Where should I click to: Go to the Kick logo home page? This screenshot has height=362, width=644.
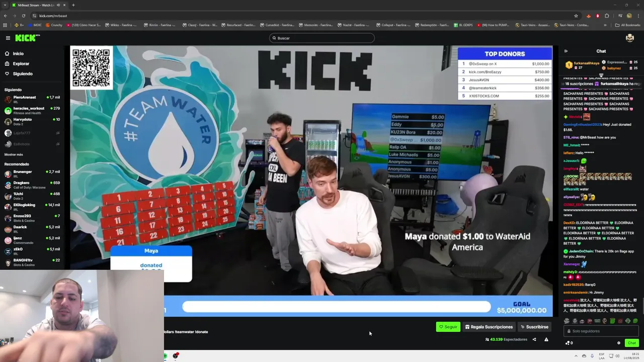click(x=27, y=38)
